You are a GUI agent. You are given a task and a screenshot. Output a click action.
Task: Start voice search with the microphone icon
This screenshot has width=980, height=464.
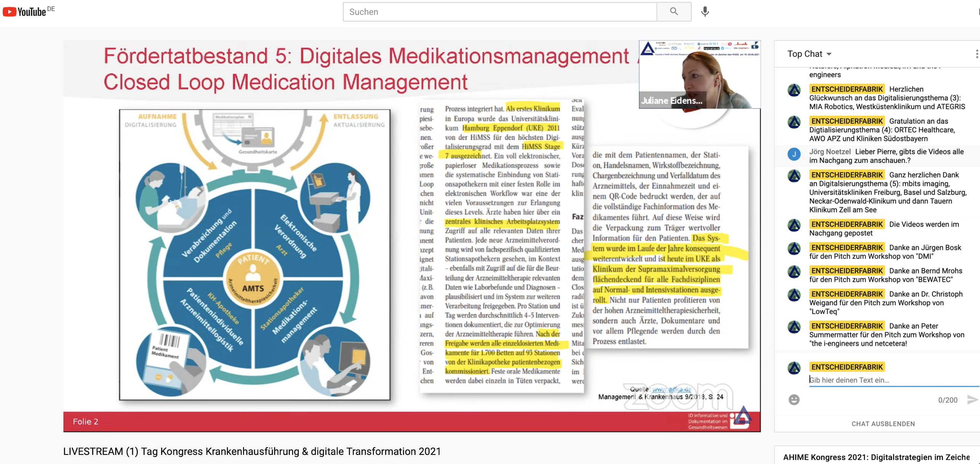coord(705,12)
